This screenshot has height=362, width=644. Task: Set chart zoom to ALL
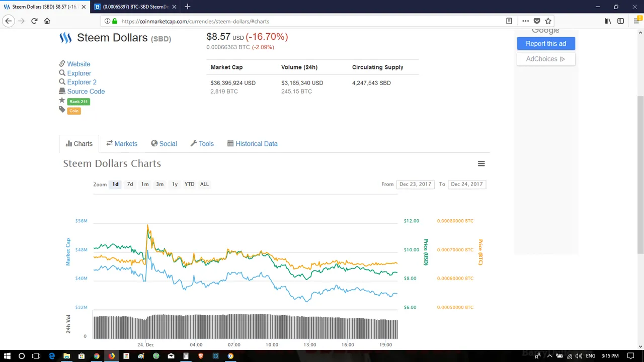point(204,184)
